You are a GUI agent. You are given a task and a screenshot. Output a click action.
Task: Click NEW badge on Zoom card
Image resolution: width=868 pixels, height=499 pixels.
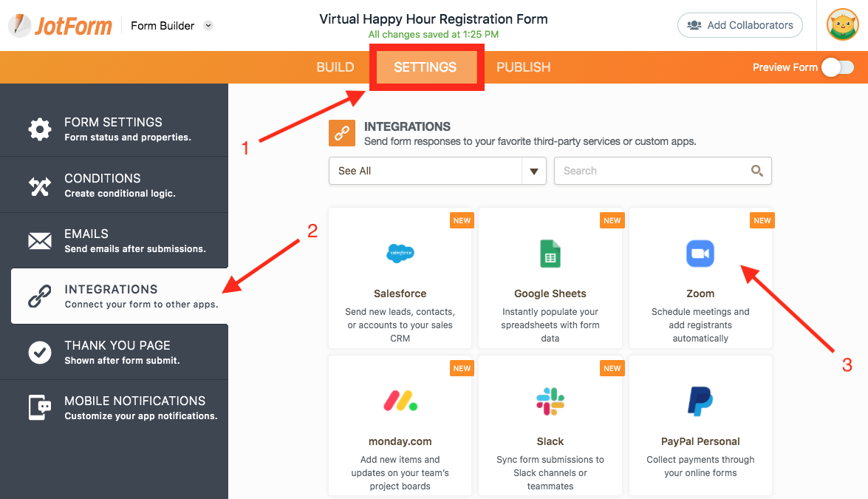762,220
